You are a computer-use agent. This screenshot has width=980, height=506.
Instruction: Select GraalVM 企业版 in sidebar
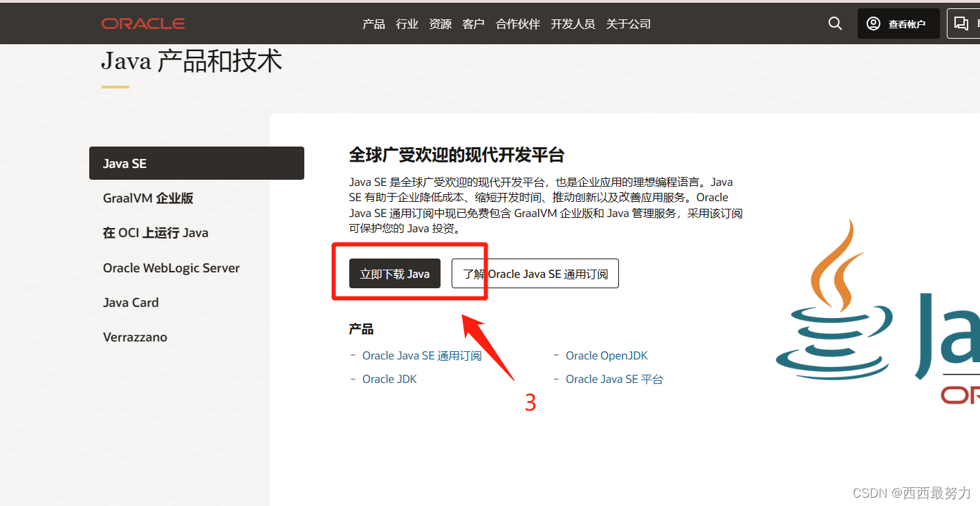pos(148,198)
